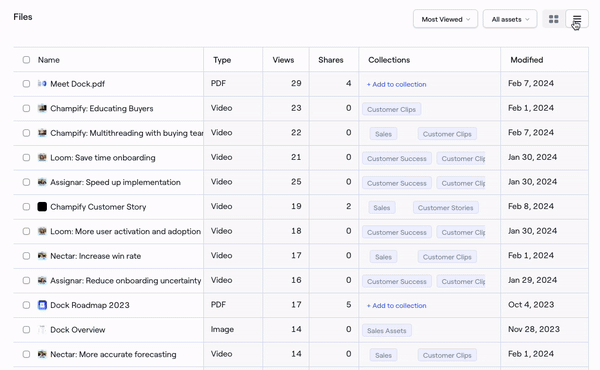Screen dimensions: 600x370
Task: Switch to grid view icon
Action: tap(553, 19)
